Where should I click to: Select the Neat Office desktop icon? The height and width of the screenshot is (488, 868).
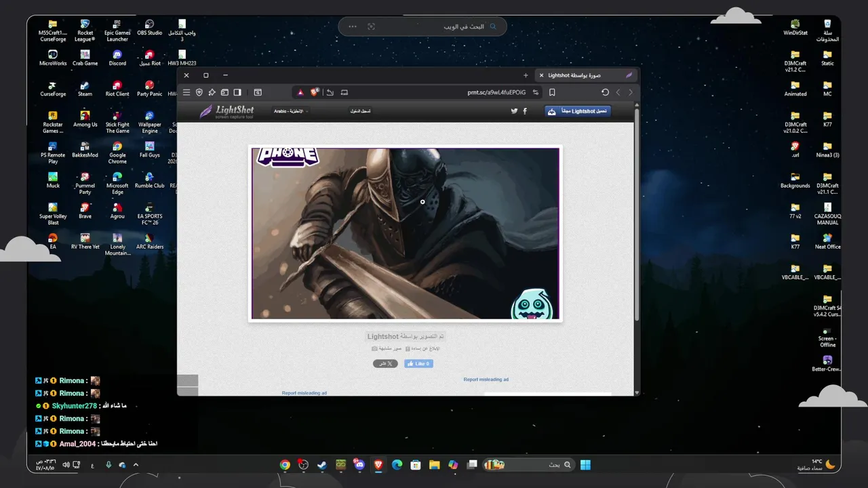pyautogui.click(x=827, y=241)
